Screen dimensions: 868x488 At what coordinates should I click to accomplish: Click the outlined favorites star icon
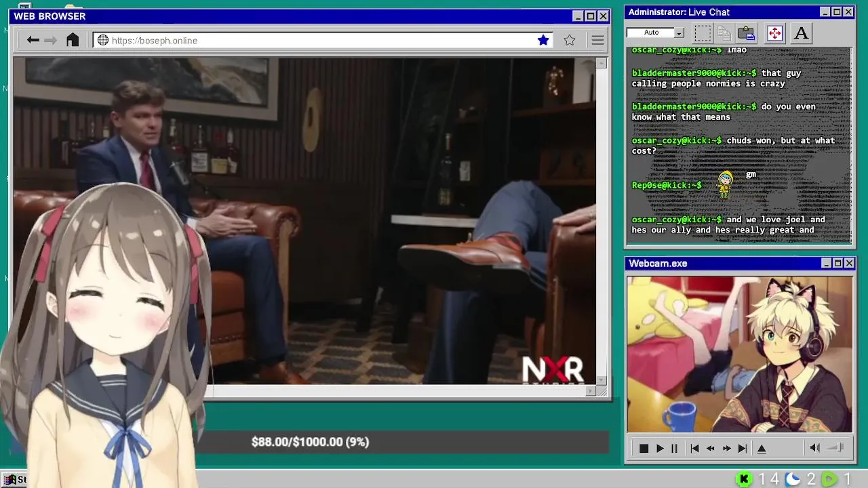pyautogui.click(x=570, y=40)
